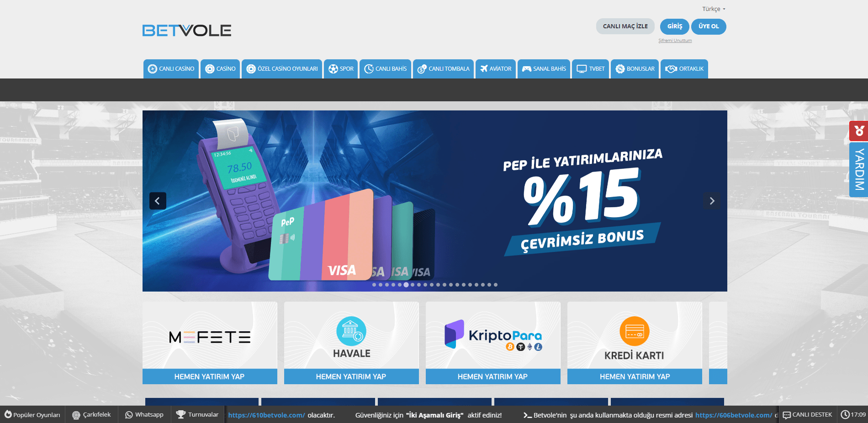
Task: Open the Yardım side tab
Action: [x=859, y=170]
